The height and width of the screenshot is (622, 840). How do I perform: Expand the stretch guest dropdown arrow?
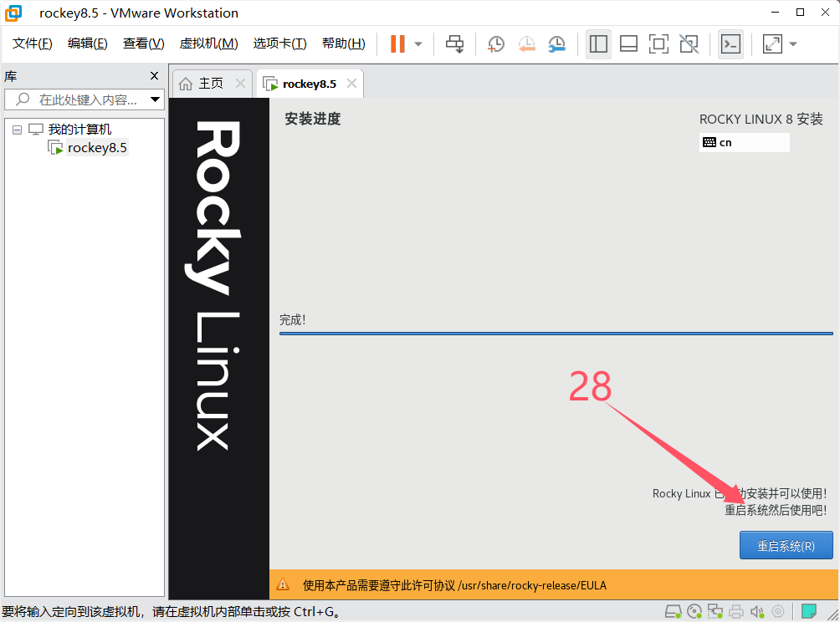pos(793,44)
